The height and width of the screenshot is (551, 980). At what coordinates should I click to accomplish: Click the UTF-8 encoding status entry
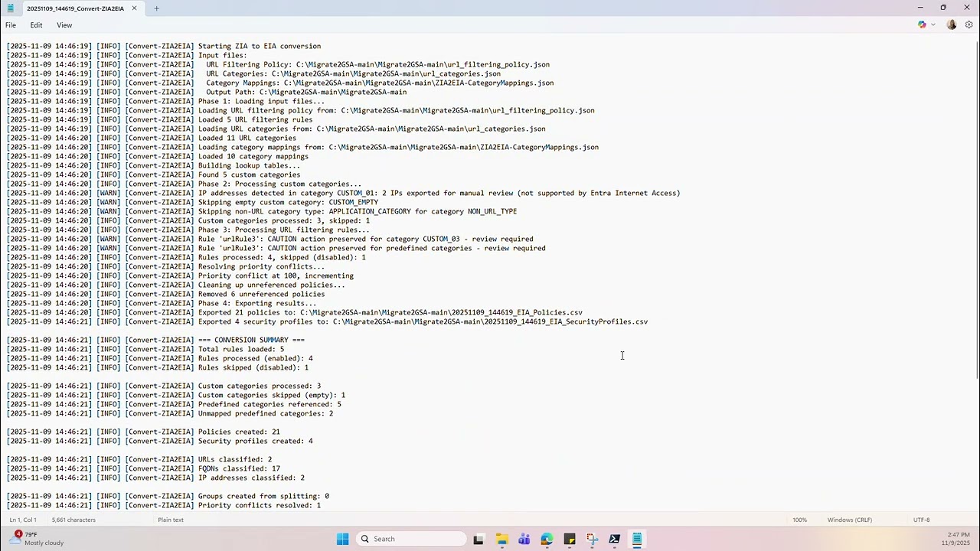921,520
